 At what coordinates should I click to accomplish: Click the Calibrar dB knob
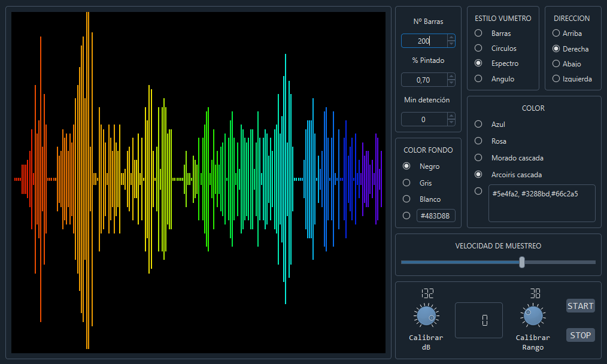coord(426,316)
